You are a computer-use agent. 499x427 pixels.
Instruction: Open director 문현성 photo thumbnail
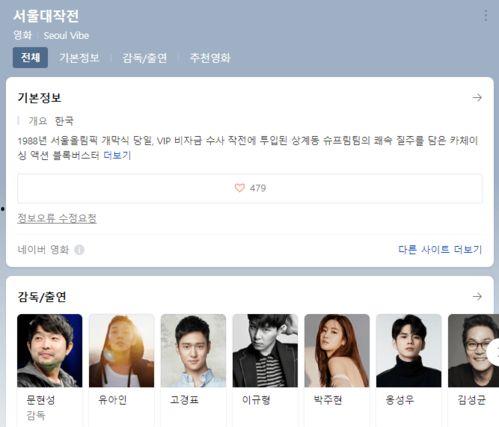click(x=50, y=350)
